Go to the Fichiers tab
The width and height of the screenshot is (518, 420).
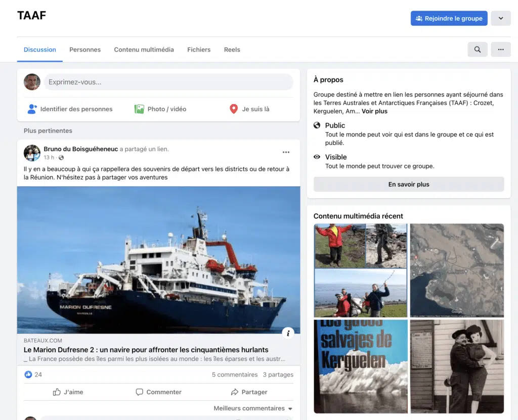(x=199, y=50)
